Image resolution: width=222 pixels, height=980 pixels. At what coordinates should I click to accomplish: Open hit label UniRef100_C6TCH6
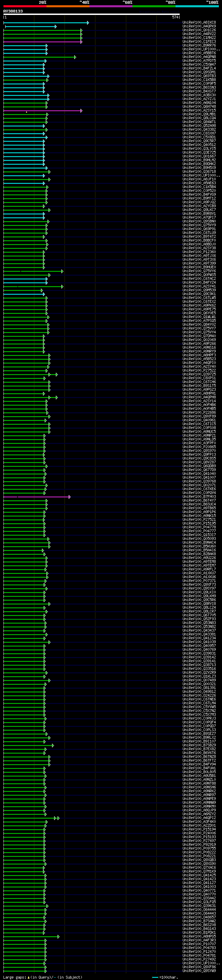pyautogui.click(x=199, y=382)
